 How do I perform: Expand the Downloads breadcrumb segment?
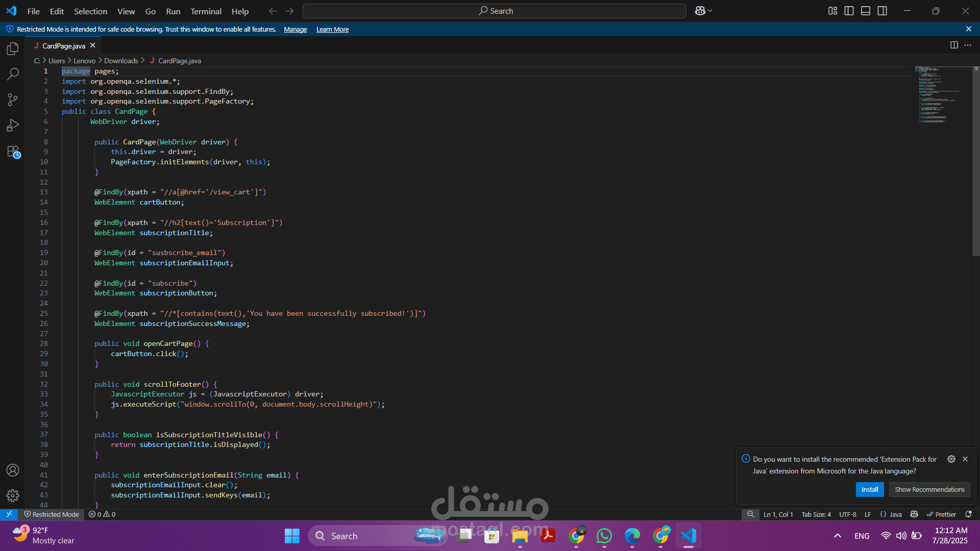click(121, 61)
